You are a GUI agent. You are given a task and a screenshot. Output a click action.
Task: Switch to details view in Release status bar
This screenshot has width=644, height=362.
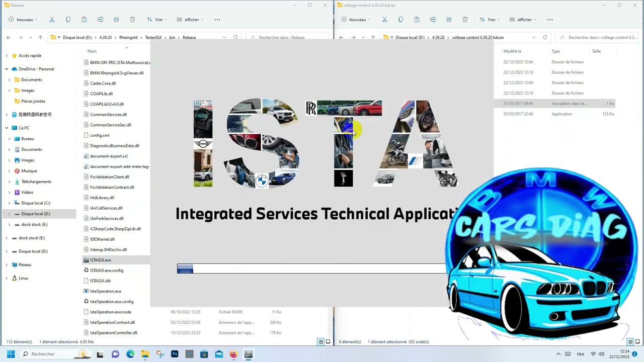click(x=320, y=342)
